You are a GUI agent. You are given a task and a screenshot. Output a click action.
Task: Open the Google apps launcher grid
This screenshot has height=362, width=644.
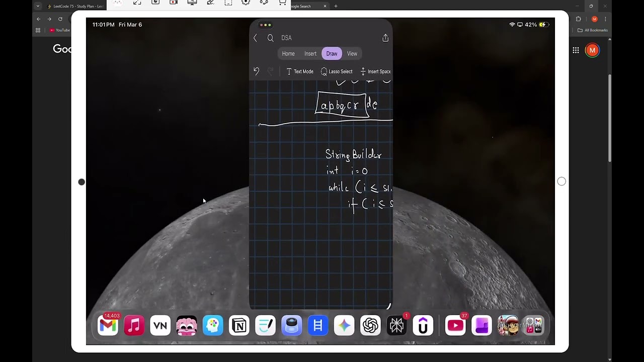coord(576,50)
